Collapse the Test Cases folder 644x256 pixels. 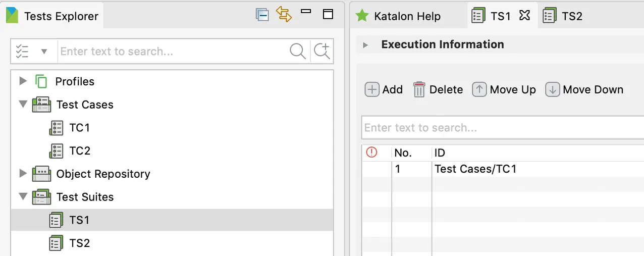pyautogui.click(x=22, y=105)
